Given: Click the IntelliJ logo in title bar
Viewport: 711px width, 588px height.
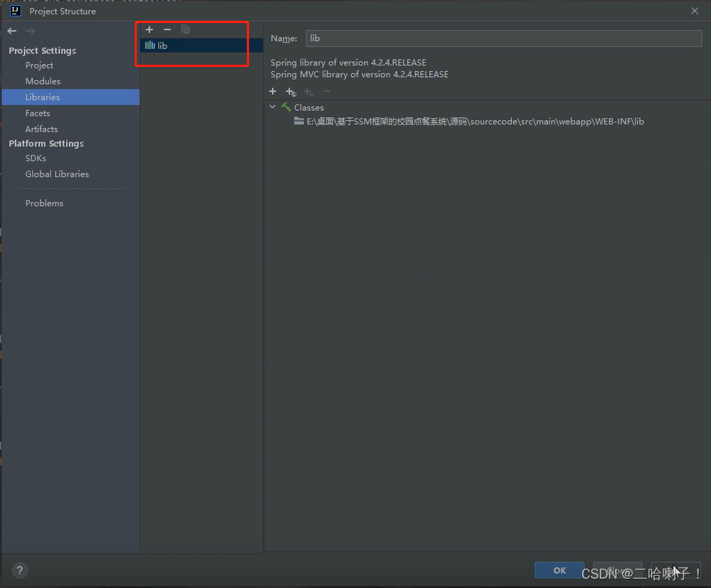Looking at the screenshot, I should 15,11.
